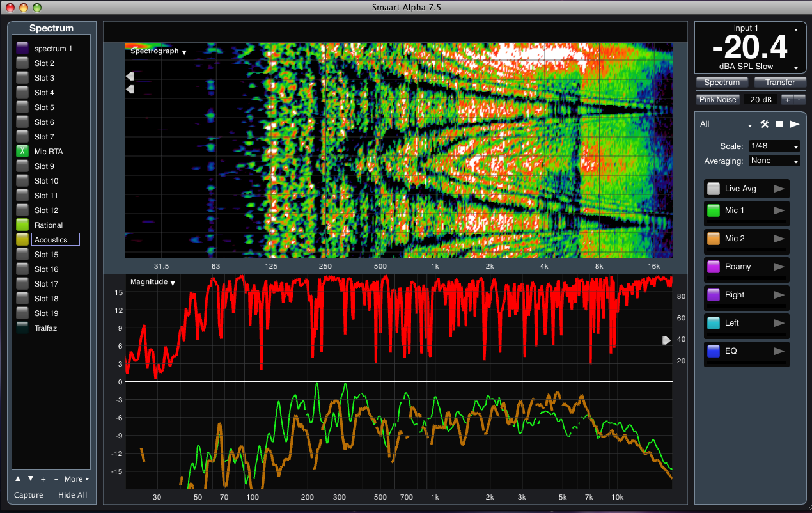This screenshot has width=812, height=513.
Task: Click the move-up triangle below the slot list
Action: point(18,478)
